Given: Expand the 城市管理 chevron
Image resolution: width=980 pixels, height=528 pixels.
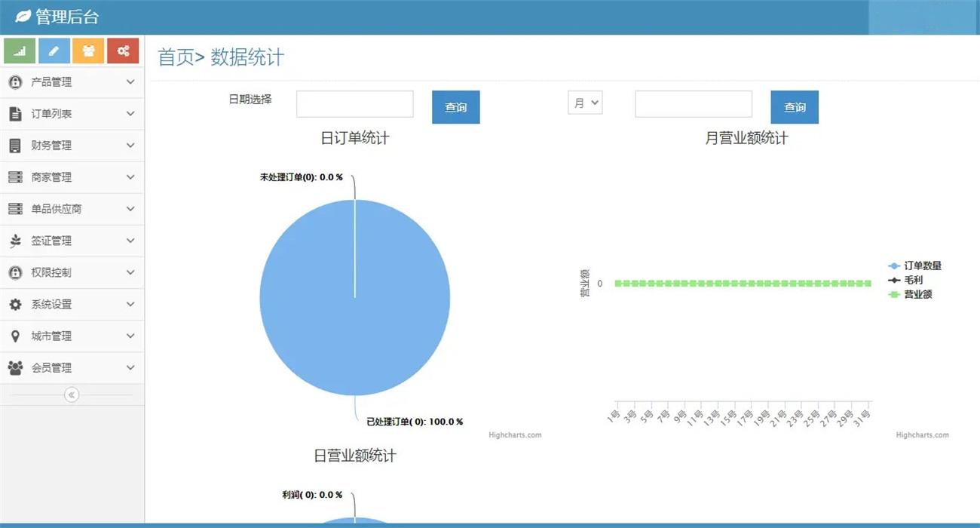Looking at the screenshot, I should pyautogui.click(x=130, y=336).
